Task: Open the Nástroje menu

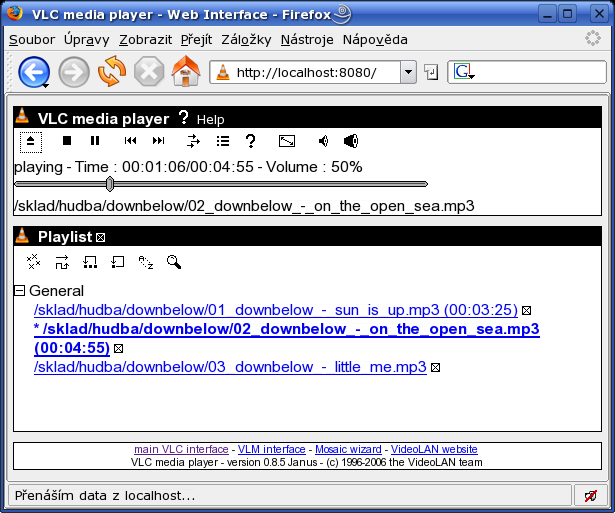Action: (307, 40)
